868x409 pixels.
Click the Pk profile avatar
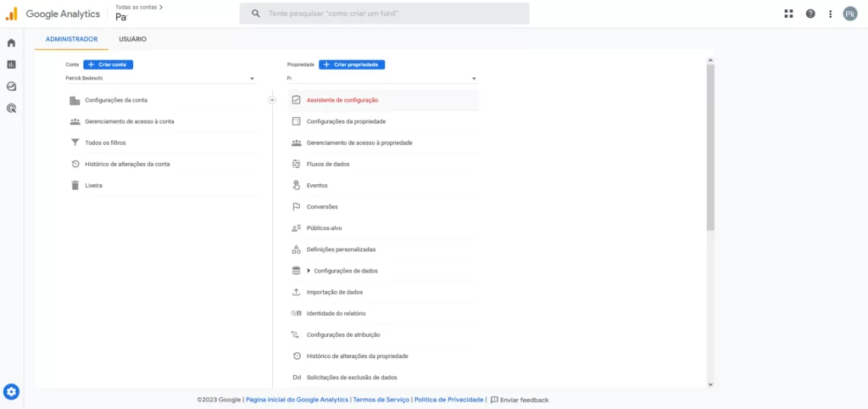(x=850, y=14)
